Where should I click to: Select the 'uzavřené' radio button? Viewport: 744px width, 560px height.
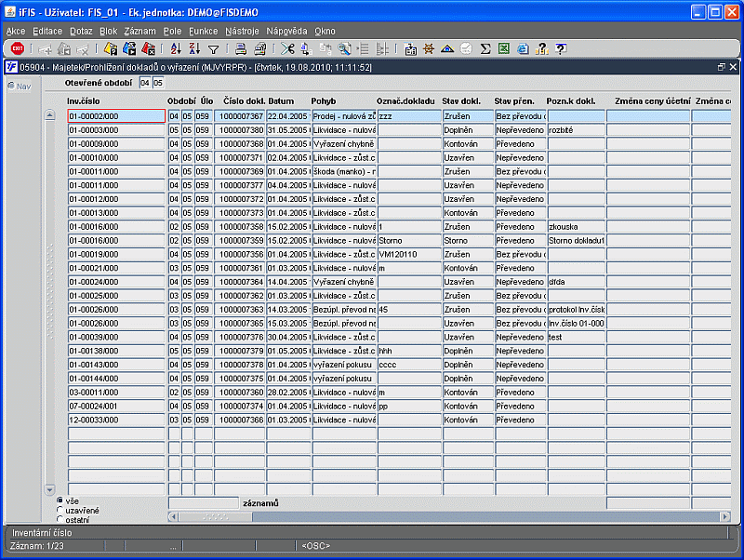[60, 510]
